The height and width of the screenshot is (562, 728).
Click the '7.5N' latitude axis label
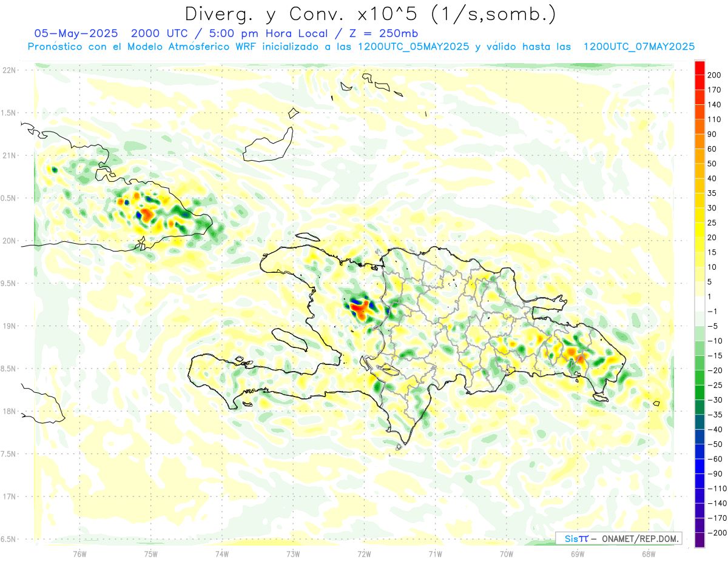pos(8,454)
